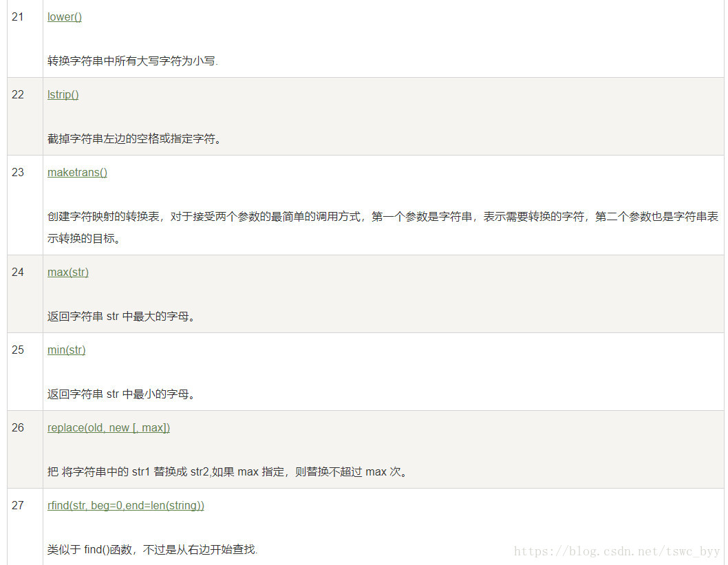Select row number 26 cell

25,449
